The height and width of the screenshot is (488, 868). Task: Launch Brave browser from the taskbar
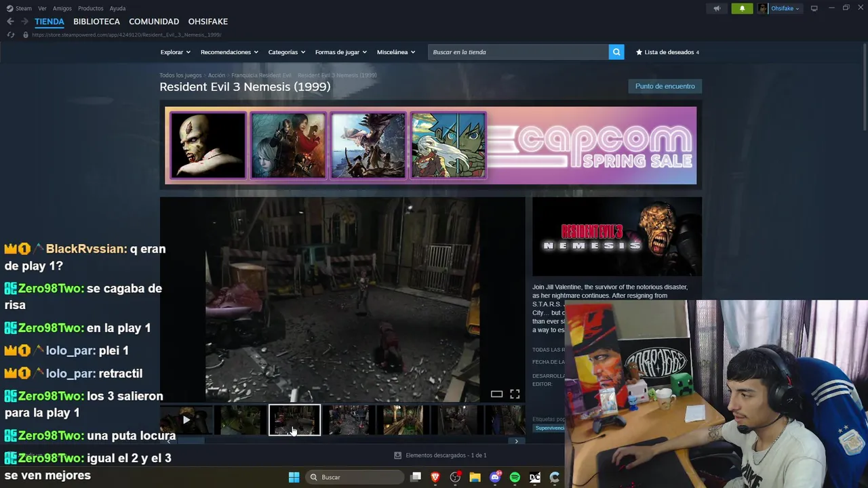click(435, 477)
